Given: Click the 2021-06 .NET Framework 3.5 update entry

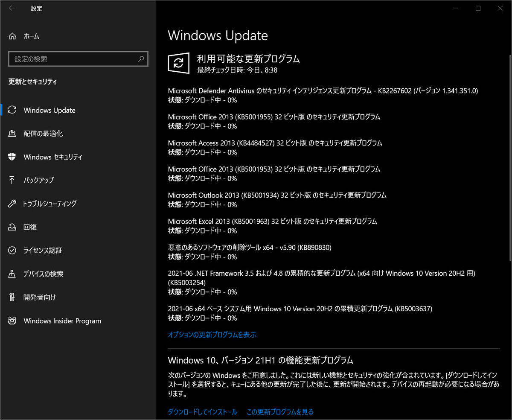Looking at the screenshot, I should pos(322,282).
